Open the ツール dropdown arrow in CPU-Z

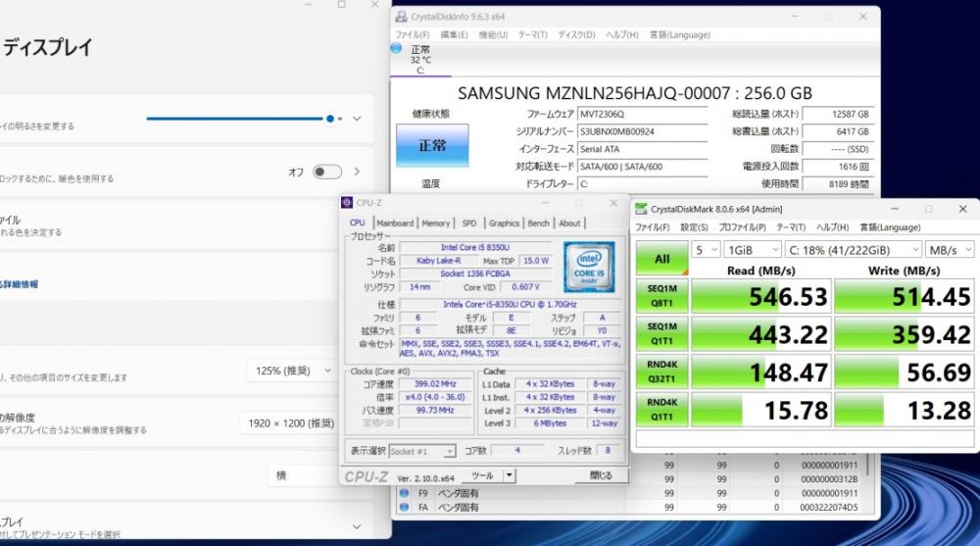pos(510,475)
